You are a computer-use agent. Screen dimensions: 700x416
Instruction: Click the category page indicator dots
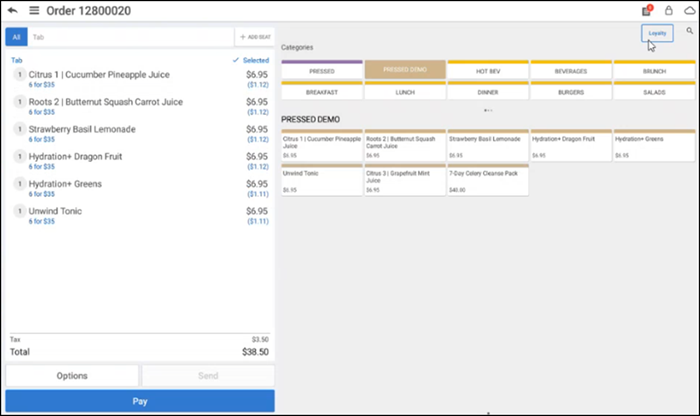pyautogui.click(x=488, y=110)
